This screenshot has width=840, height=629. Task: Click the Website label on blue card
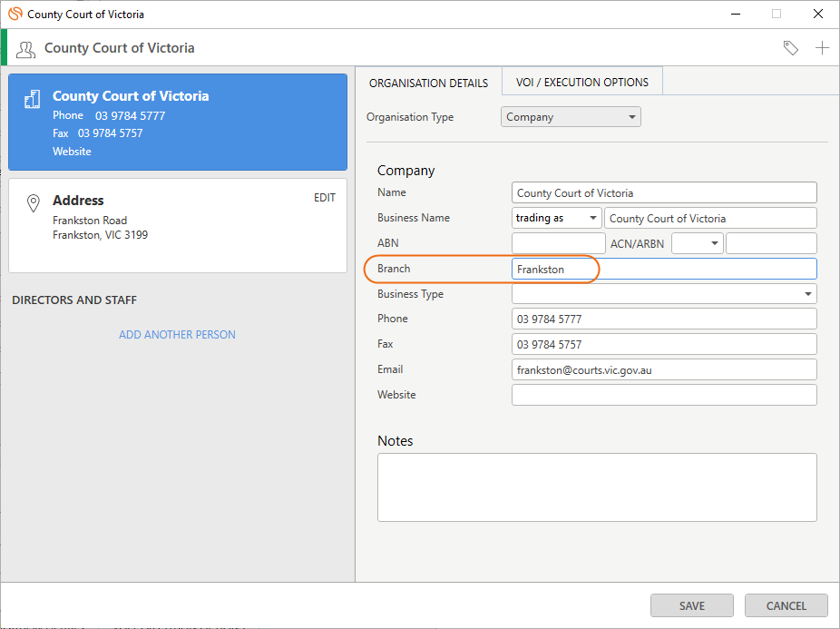(x=72, y=152)
